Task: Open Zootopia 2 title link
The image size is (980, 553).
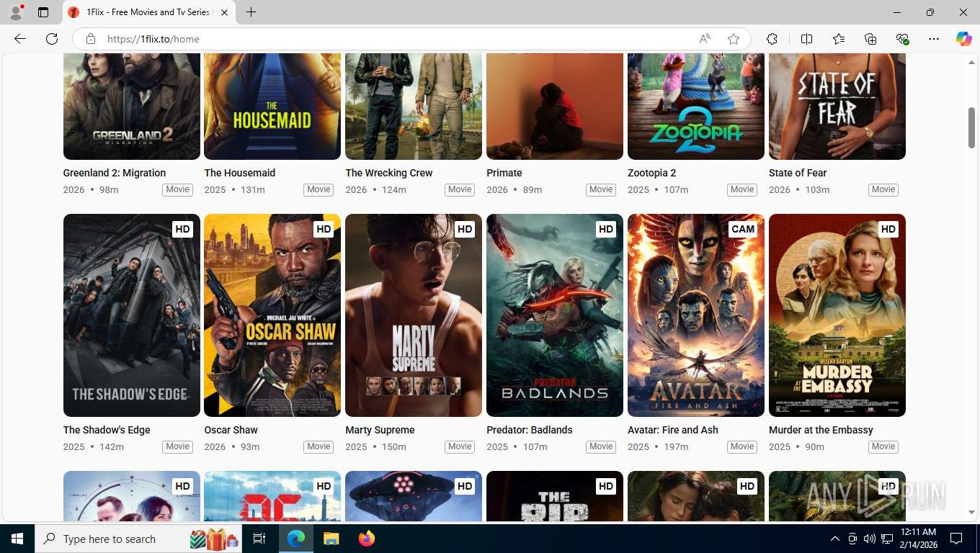Action: 652,173
